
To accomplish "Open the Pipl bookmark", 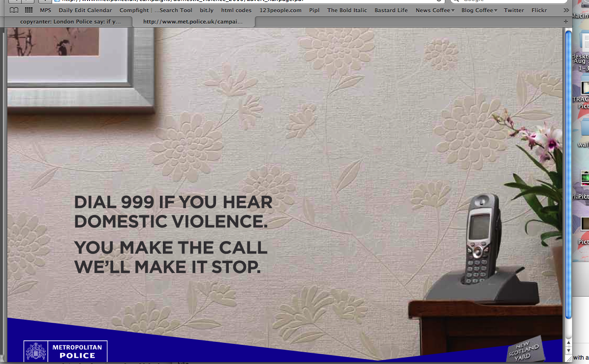I will [314, 10].
